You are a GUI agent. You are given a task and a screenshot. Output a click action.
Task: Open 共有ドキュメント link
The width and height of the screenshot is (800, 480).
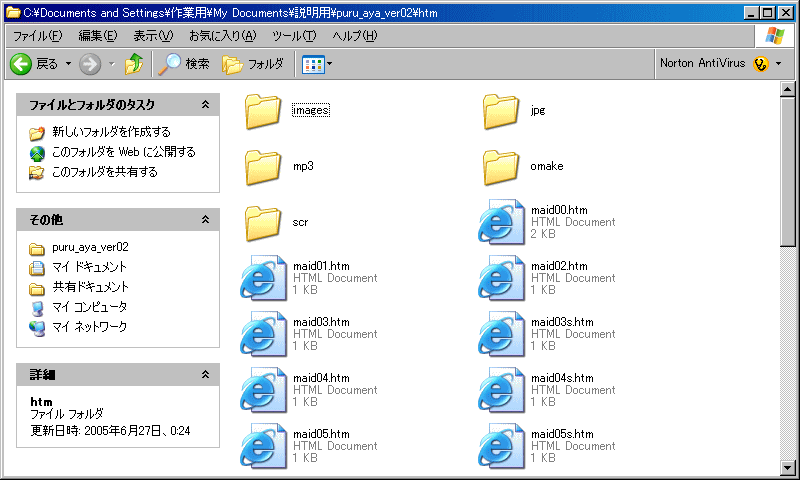coord(90,287)
